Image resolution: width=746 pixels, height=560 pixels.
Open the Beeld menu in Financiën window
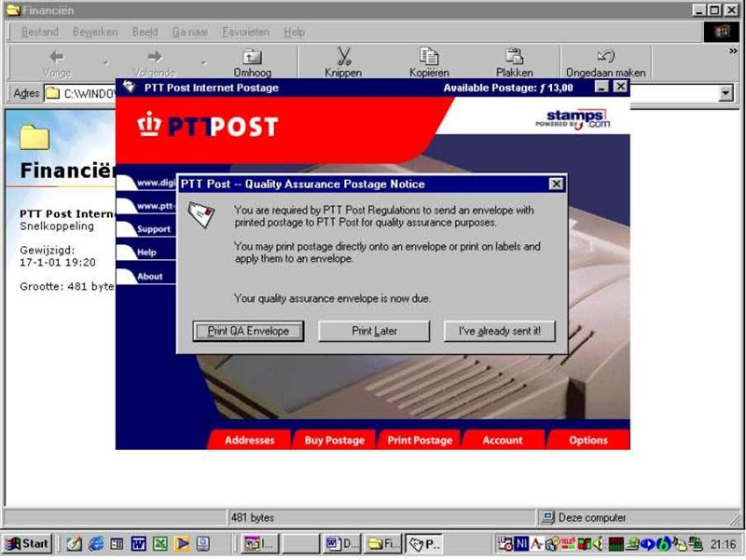(145, 32)
